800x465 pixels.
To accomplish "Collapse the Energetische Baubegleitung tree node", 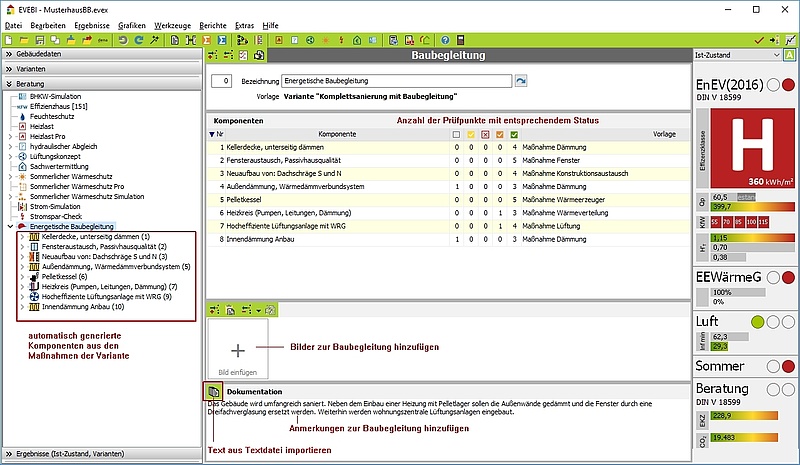I will click(x=10, y=226).
